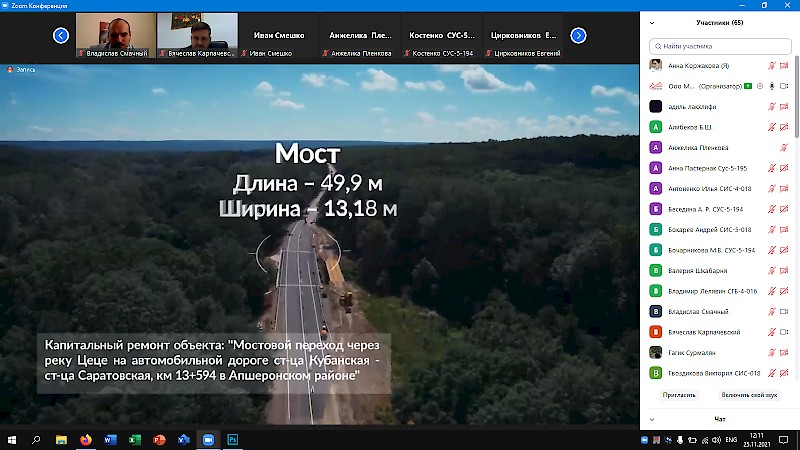Click the muted microphone icon for Алибеков Б.Ш.
800x450 pixels.
tap(771, 127)
